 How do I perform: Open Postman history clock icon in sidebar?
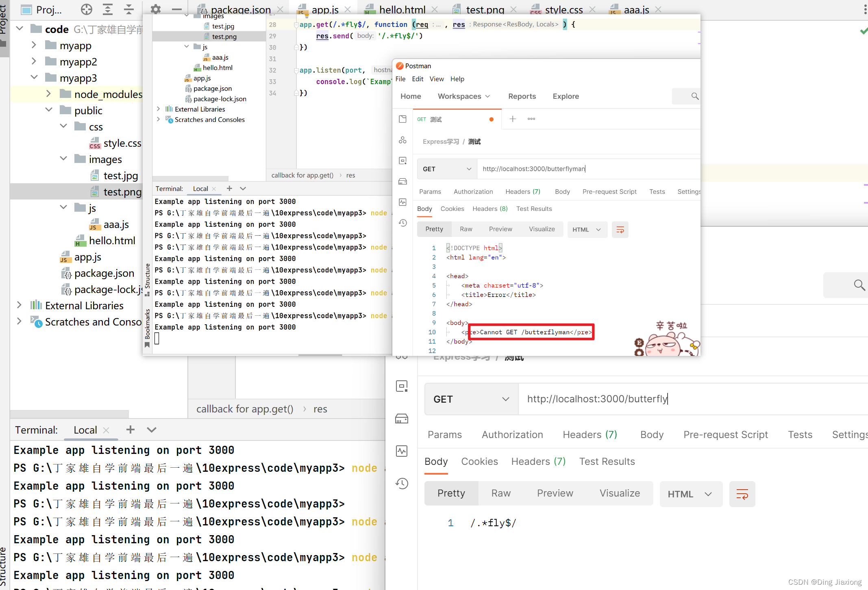402,483
